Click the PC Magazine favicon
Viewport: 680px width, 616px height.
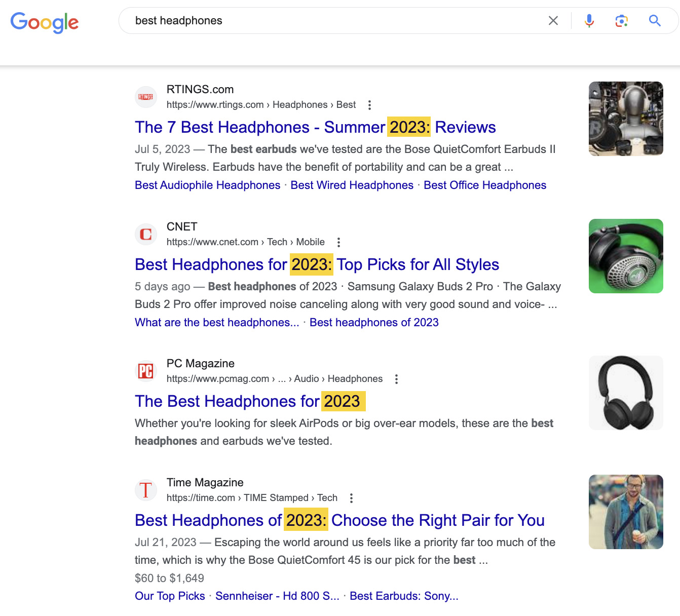point(146,371)
